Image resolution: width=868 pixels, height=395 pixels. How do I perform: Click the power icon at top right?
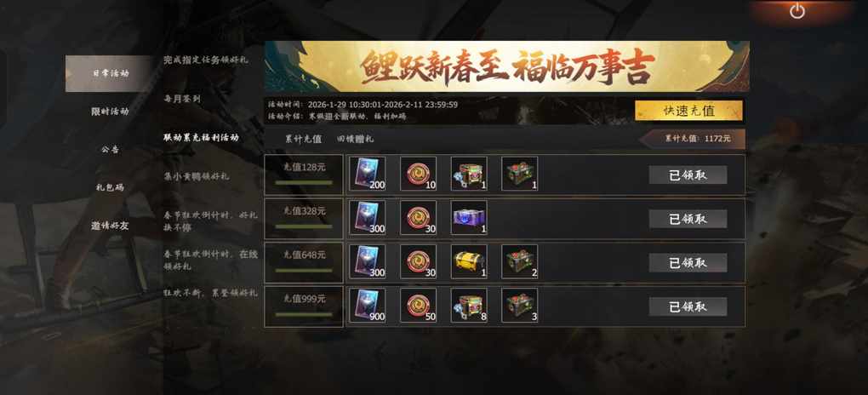797,11
